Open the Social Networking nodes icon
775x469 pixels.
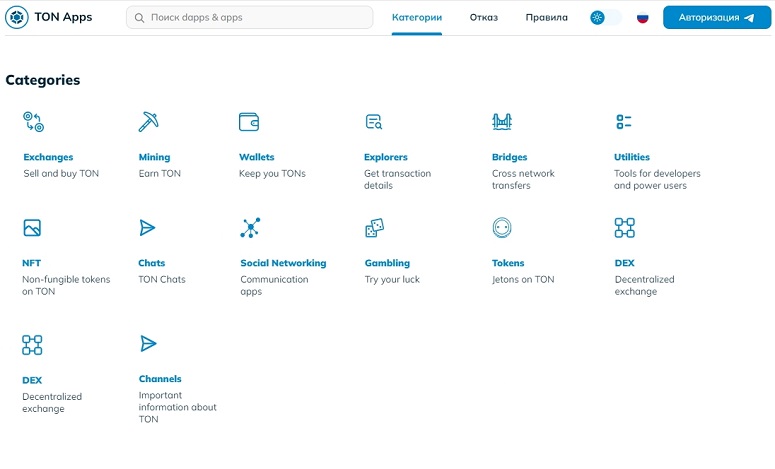[251, 228]
